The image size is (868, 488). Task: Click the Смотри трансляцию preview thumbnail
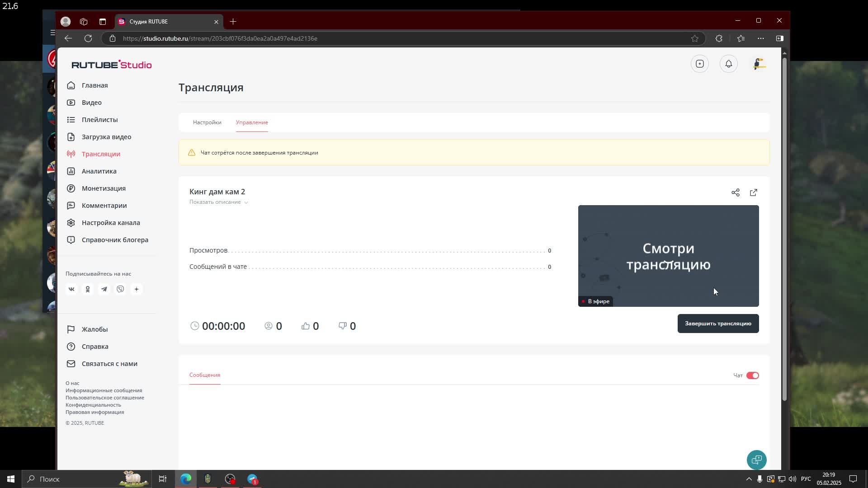pyautogui.click(x=668, y=256)
